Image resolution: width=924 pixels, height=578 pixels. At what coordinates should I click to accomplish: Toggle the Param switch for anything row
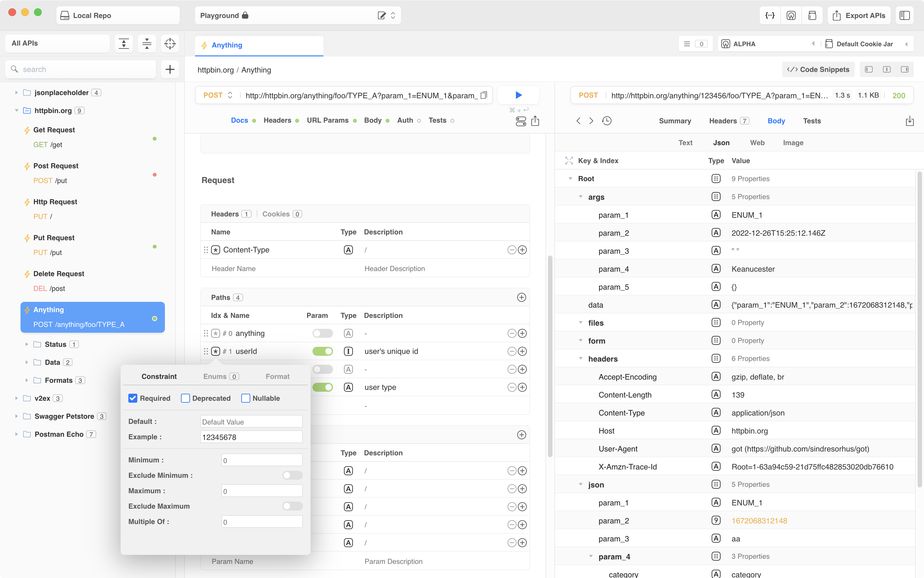point(322,333)
